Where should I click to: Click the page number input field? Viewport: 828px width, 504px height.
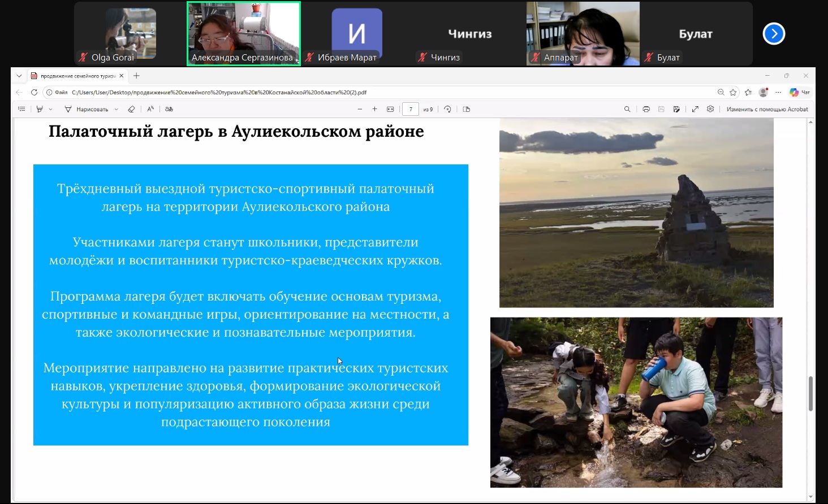[x=411, y=109]
